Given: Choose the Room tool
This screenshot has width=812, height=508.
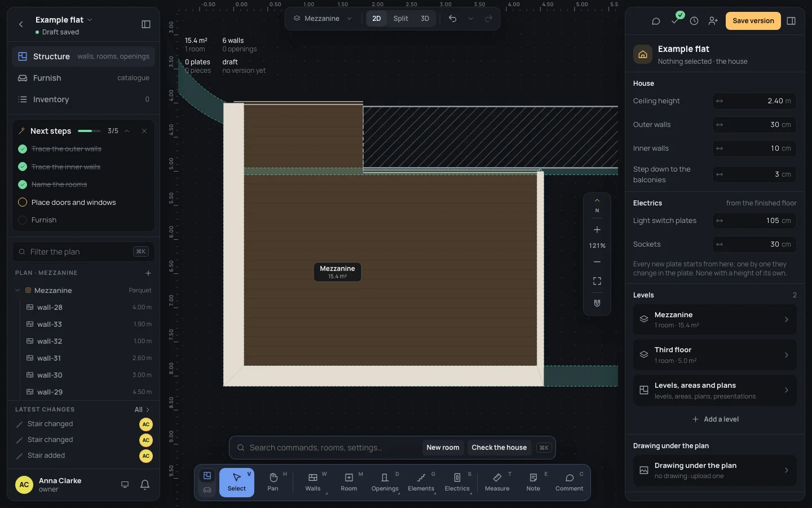Looking at the screenshot, I should [x=349, y=482].
